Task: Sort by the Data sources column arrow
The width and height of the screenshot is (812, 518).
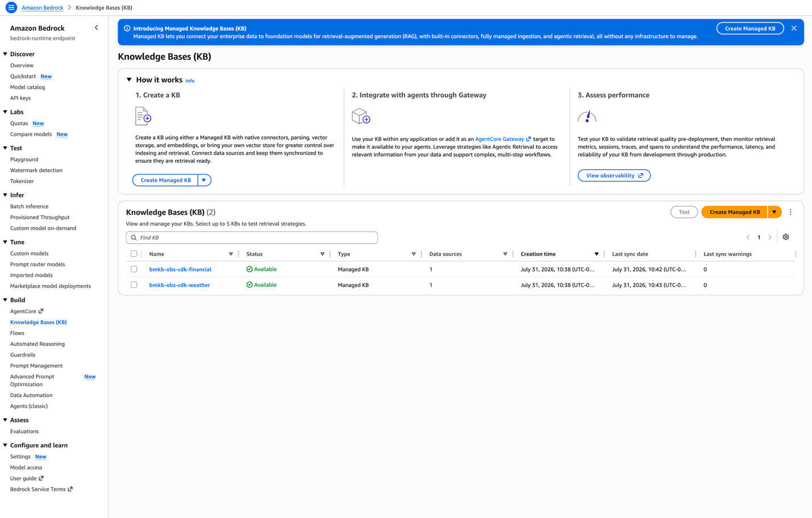Action: coord(505,254)
